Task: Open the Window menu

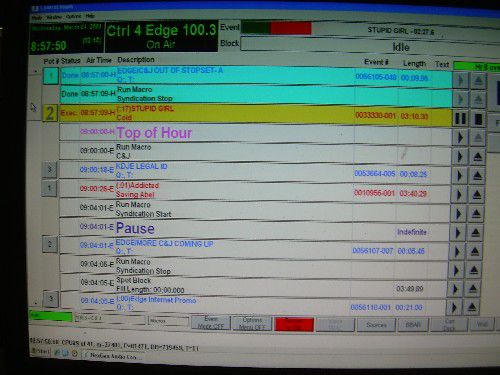Action: [x=54, y=17]
